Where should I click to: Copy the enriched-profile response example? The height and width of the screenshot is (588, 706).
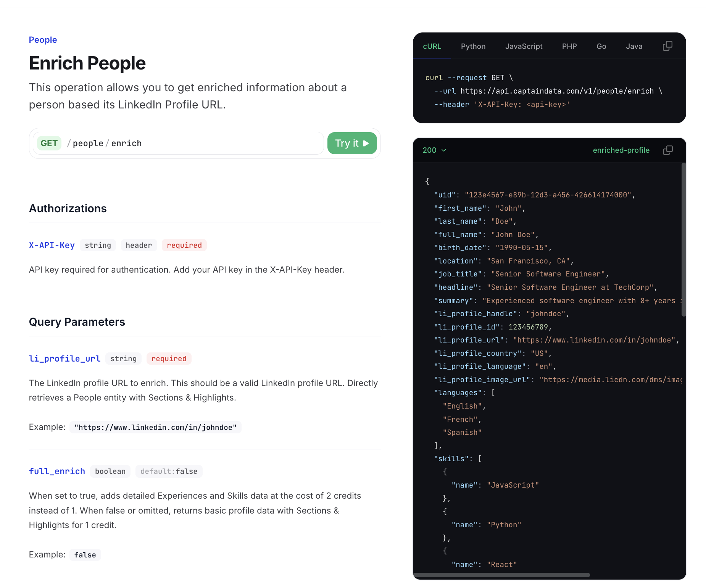point(668,150)
